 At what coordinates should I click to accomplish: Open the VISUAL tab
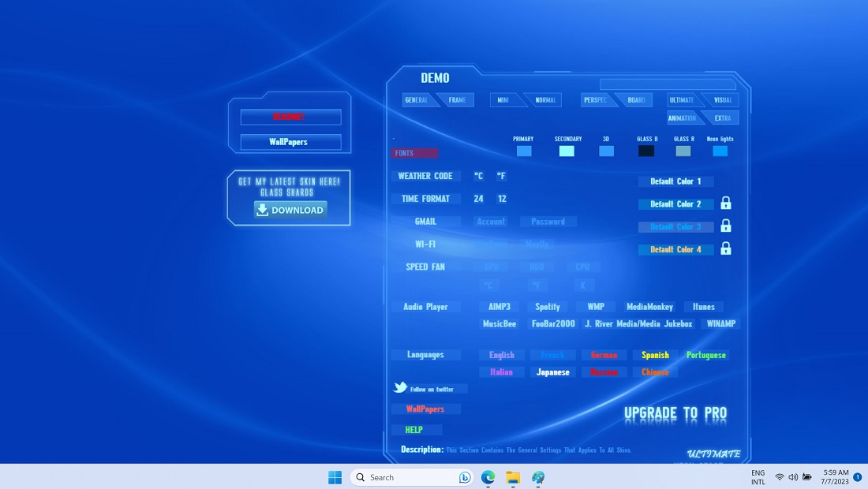pos(723,99)
